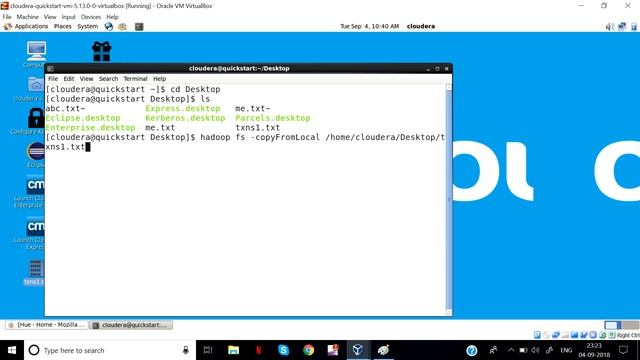
Task: Open the Windows Action Center notifications
Action: (623, 350)
